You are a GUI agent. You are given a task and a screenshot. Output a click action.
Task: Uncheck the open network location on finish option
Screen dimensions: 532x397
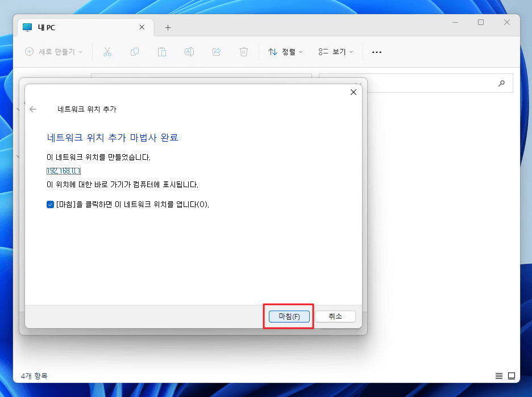50,204
